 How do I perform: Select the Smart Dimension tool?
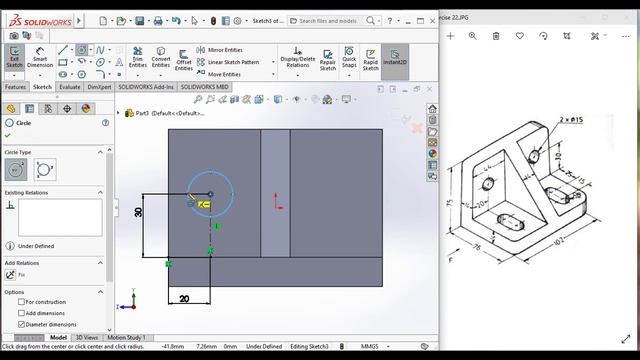point(40,57)
